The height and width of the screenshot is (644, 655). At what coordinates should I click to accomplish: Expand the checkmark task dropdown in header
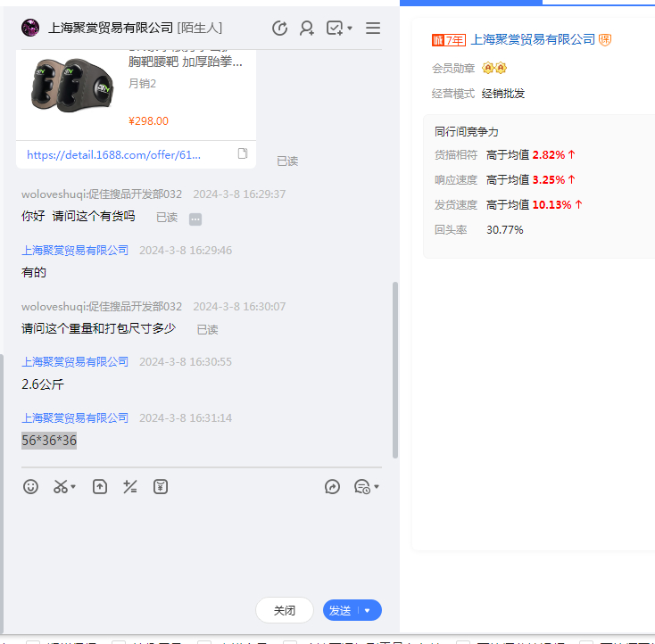pyautogui.click(x=349, y=29)
